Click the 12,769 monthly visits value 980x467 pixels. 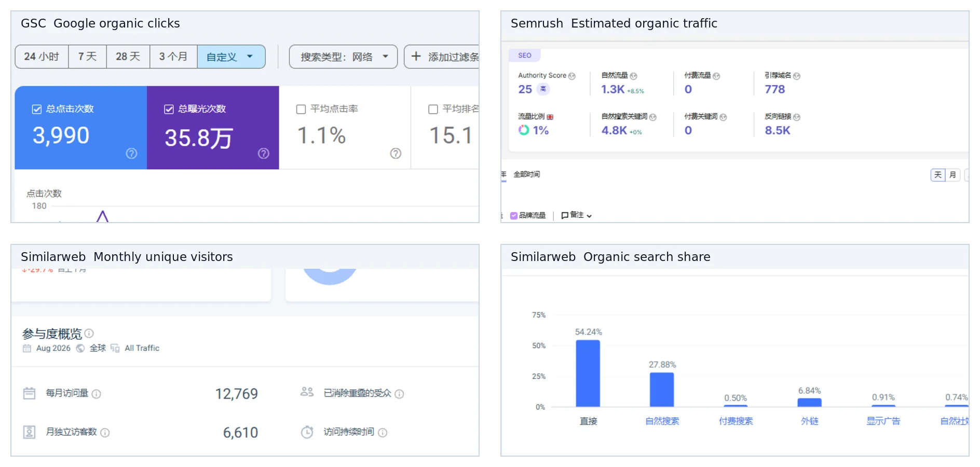coord(237,394)
